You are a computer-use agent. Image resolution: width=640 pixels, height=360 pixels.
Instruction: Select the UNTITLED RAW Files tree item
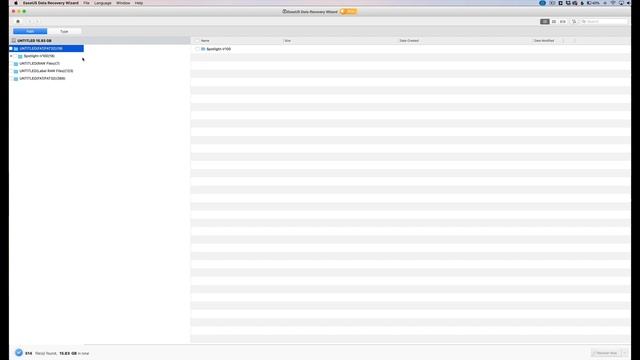40,63
